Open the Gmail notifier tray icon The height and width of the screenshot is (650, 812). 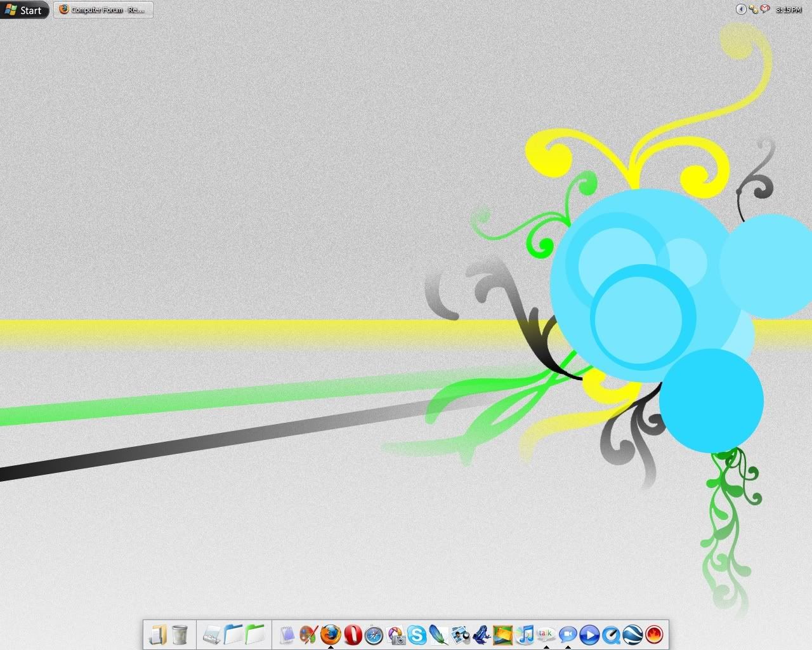click(x=764, y=9)
